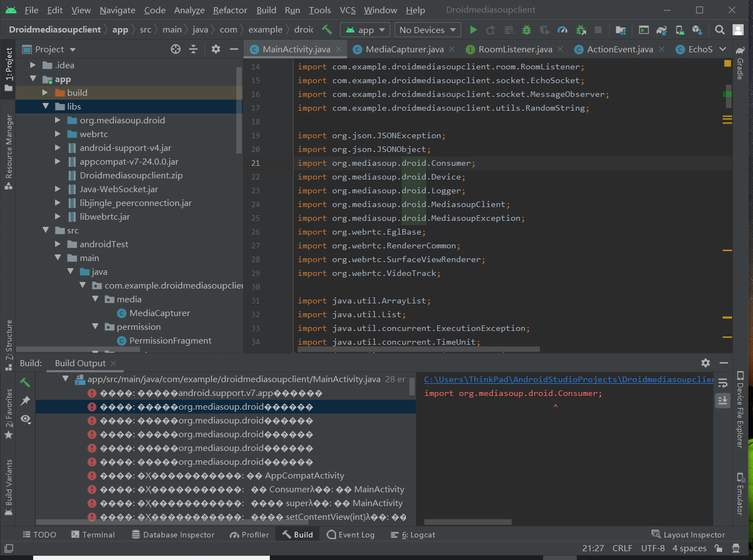Viewport: 753px width, 560px height.
Task: Open the Profile app gauge icon
Action: point(562,30)
